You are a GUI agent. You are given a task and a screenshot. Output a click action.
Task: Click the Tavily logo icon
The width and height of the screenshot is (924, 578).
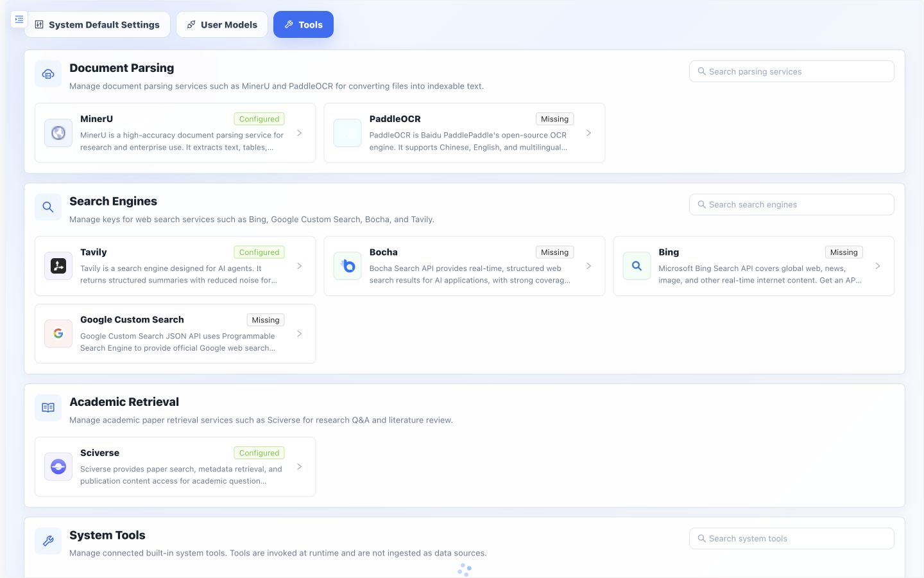coord(58,266)
